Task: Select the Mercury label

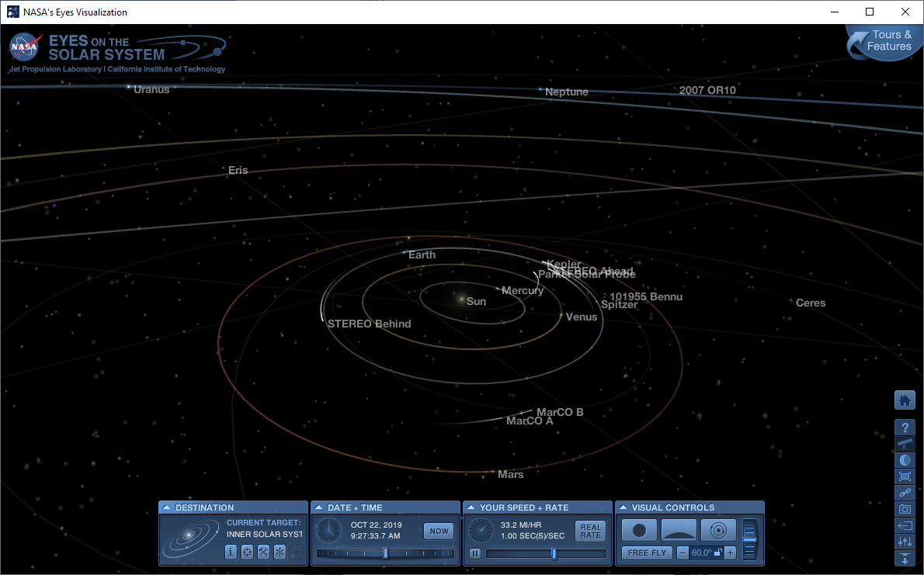Action: pos(523,290)
